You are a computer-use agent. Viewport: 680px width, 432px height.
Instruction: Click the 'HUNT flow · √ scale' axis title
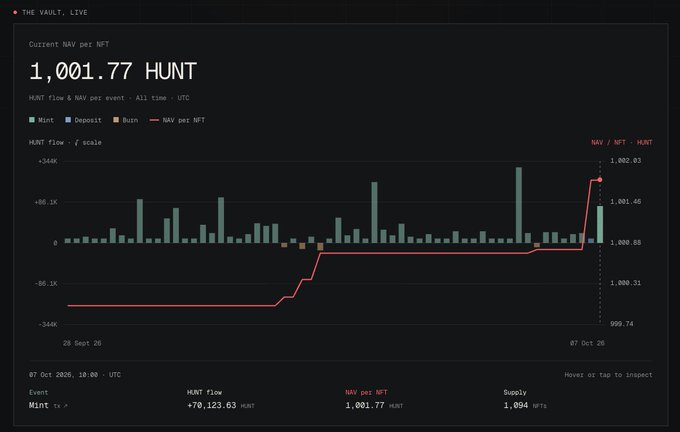point(65,142)
